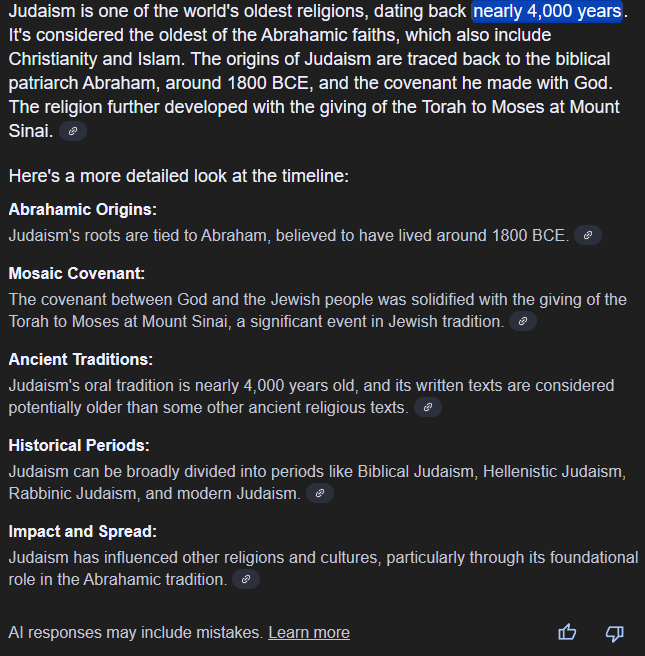
Task: Open the source link icon after "Sinai."
Action: click(73, 131)
